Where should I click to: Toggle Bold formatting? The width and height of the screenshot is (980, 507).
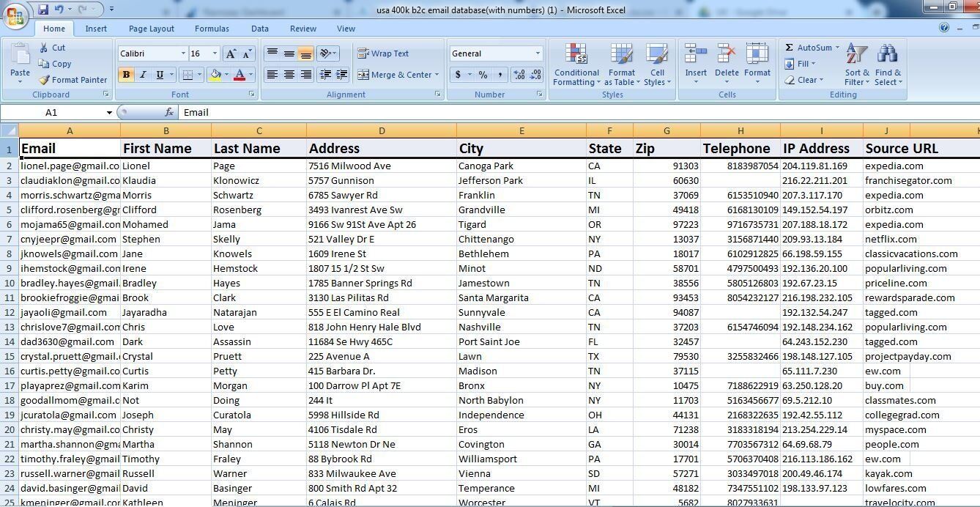click(126, 75)
